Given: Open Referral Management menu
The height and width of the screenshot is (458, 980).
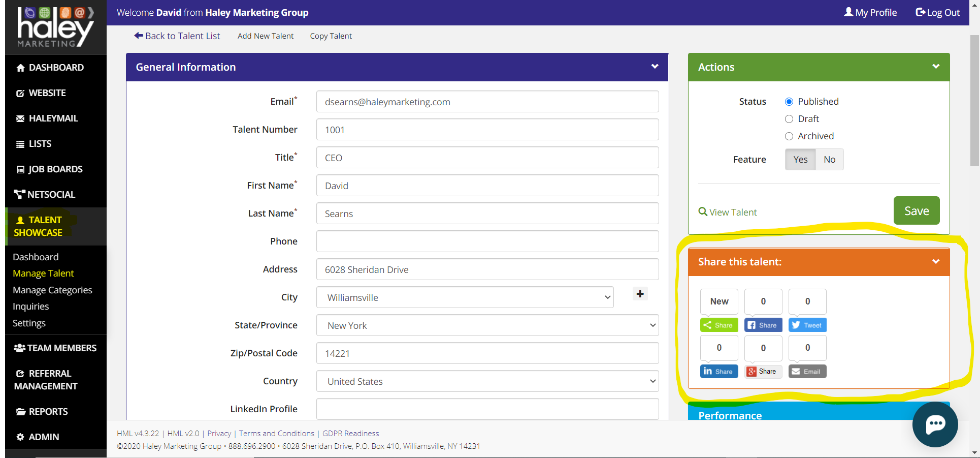Looking at the screenshot, I should pos(56,380).
